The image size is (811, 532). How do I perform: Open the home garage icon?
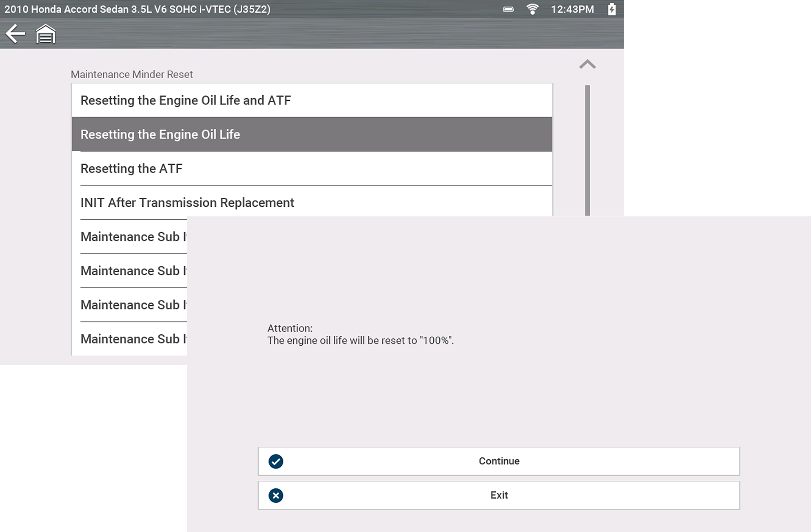click(45, 34)
